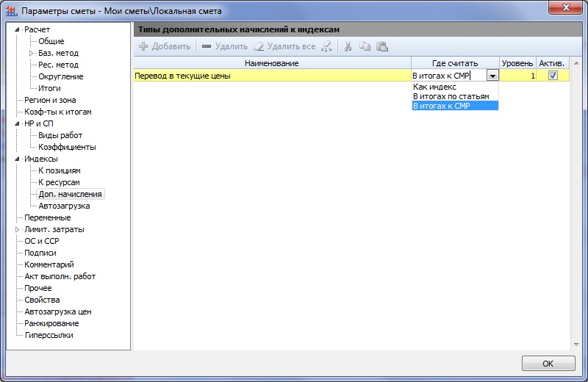Select highlighted 'В итогах к СМР' list option

tap(455, 106)
